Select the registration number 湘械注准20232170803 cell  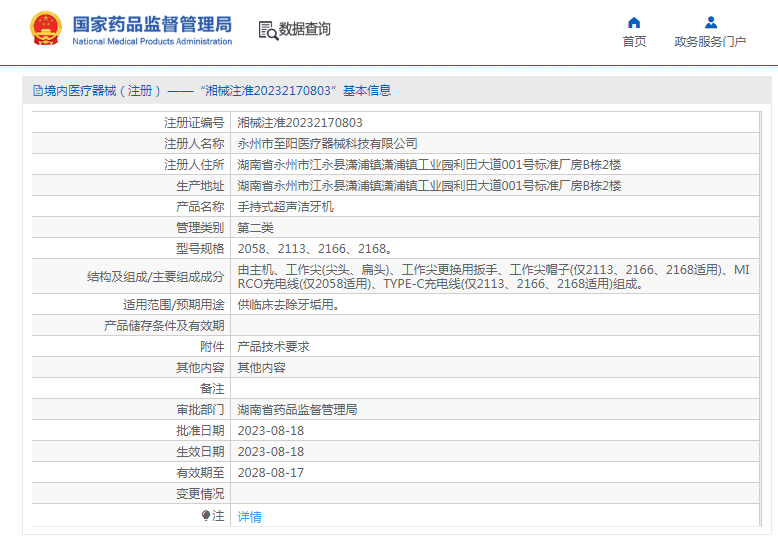[x=300, y=123]
